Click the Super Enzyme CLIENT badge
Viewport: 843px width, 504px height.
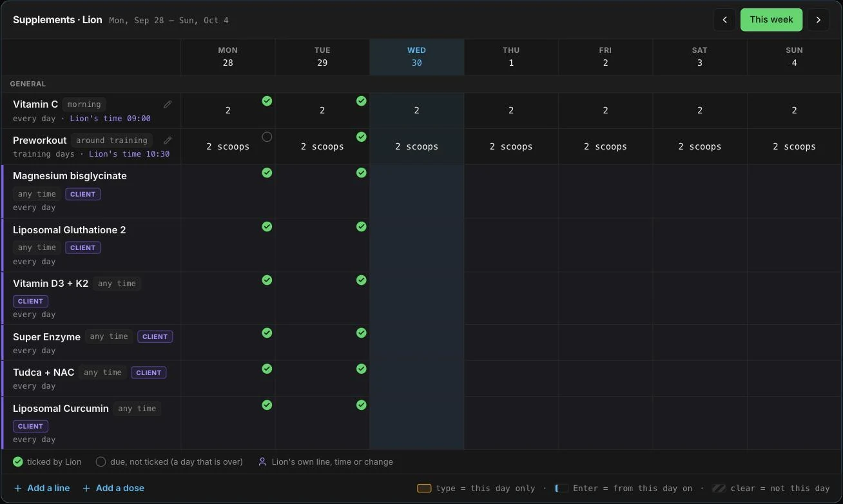pyautogui.click(x=155, y=336)
